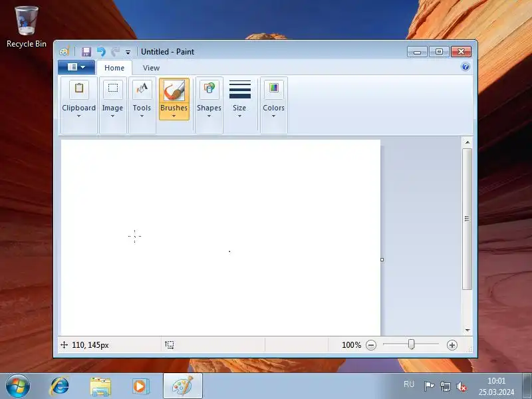Click the vertical scrollbar up arrow

pos(467,142)
